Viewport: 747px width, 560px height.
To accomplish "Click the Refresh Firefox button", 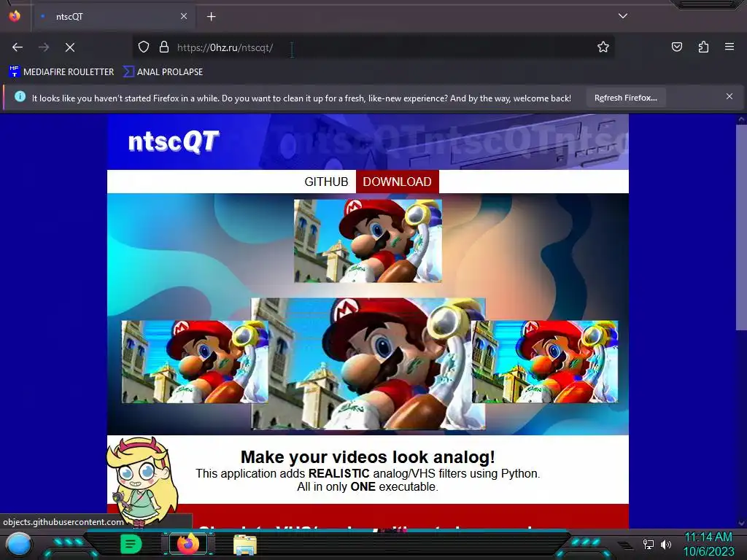I will (x=625, y=98).
